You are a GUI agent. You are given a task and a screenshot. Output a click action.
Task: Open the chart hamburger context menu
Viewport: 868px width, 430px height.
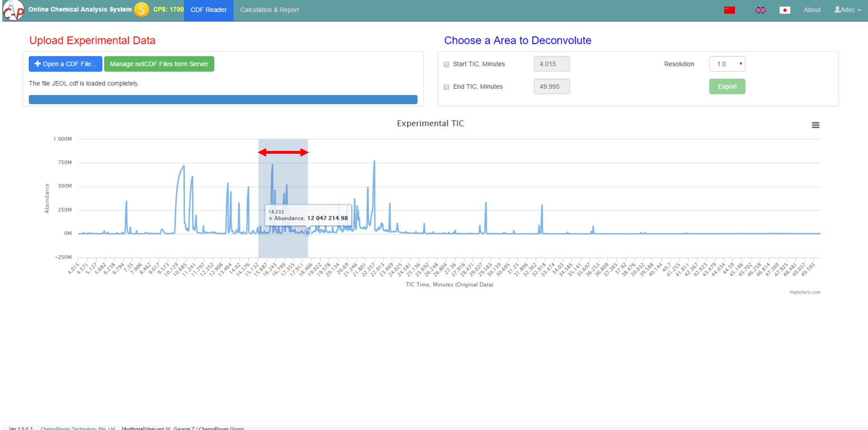tap(815, 125)
